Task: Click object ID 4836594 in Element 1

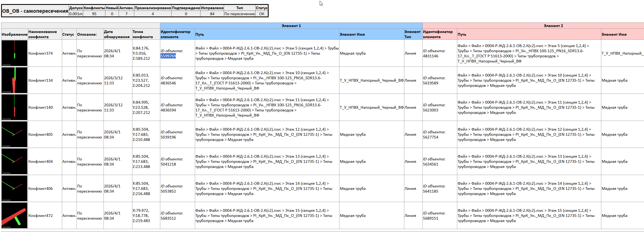Action: click(x=168, y=110)
